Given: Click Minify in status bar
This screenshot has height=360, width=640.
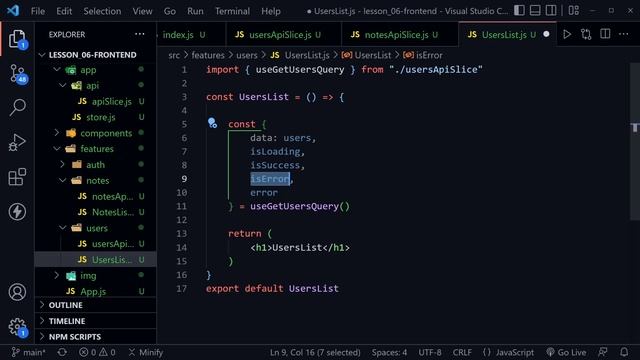Looking at the screenshot, I should 146,352.
